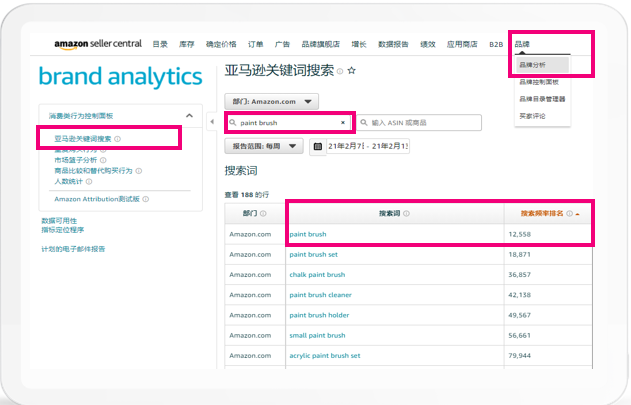Image resolution: width=631 pixels, height=405 pixels.
Task: Click sort arrow on 搜索频率排名 column
Action: 577,214
